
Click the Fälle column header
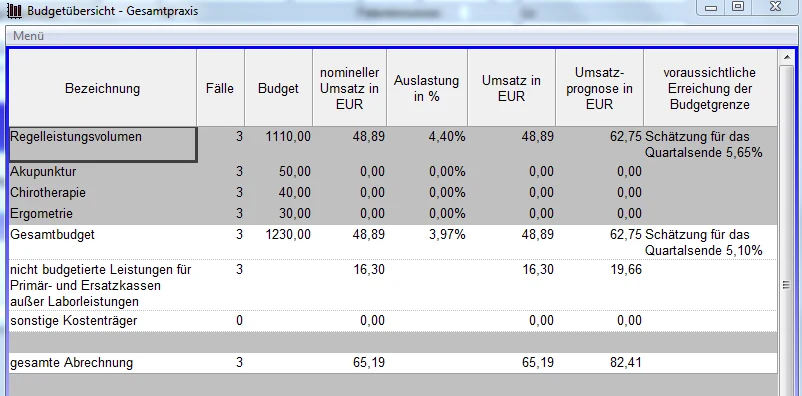point(220,88)
